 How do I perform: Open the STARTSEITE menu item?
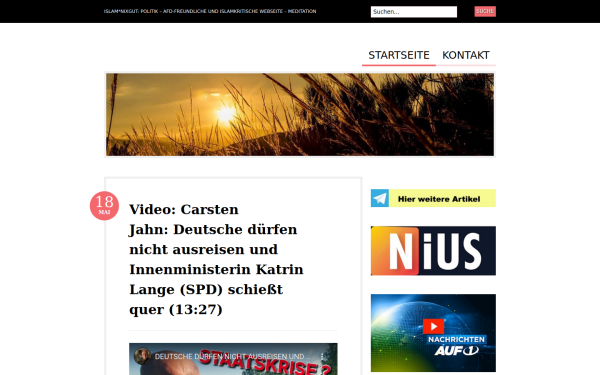coord(399,55)
